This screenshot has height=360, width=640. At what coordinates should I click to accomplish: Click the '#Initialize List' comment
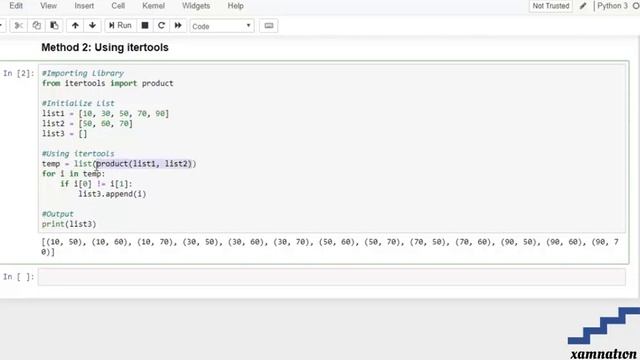(x=78, y=103)
